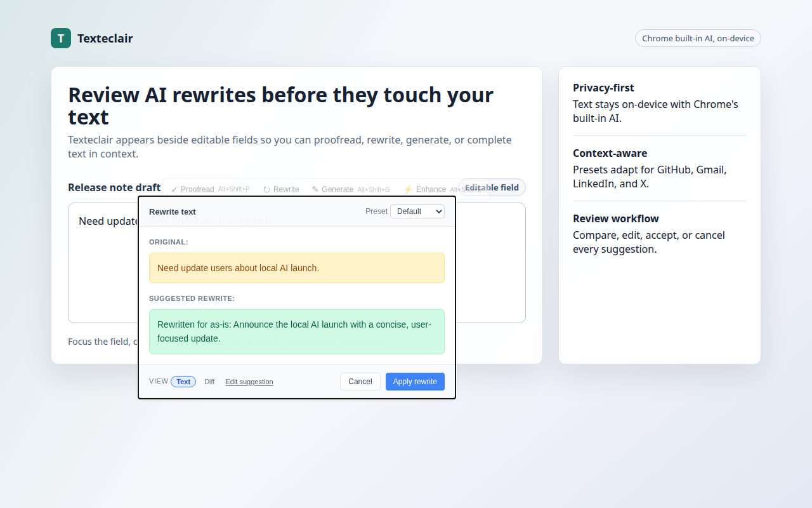
Task: Click the Proofread toolbar button
Action: click(x=210, y=189)
